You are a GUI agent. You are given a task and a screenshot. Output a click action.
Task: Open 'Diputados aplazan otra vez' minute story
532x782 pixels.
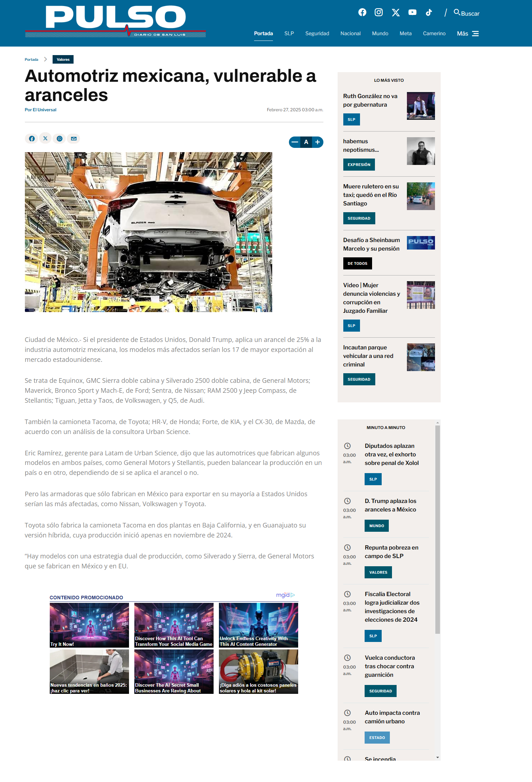[392, 454]
